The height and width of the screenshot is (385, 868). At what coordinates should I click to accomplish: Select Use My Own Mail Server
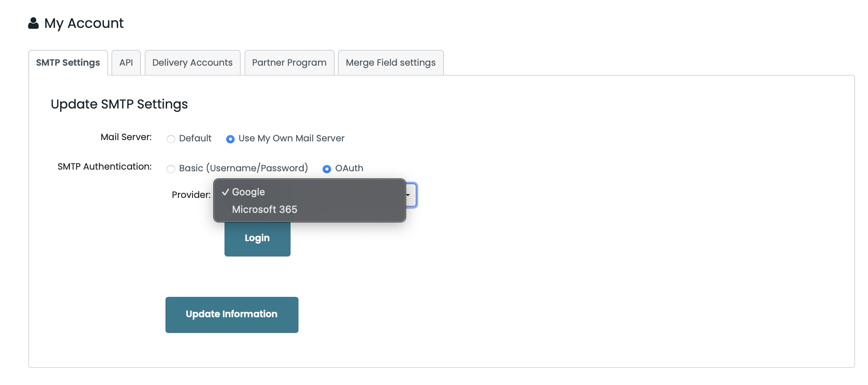point(230,139)
